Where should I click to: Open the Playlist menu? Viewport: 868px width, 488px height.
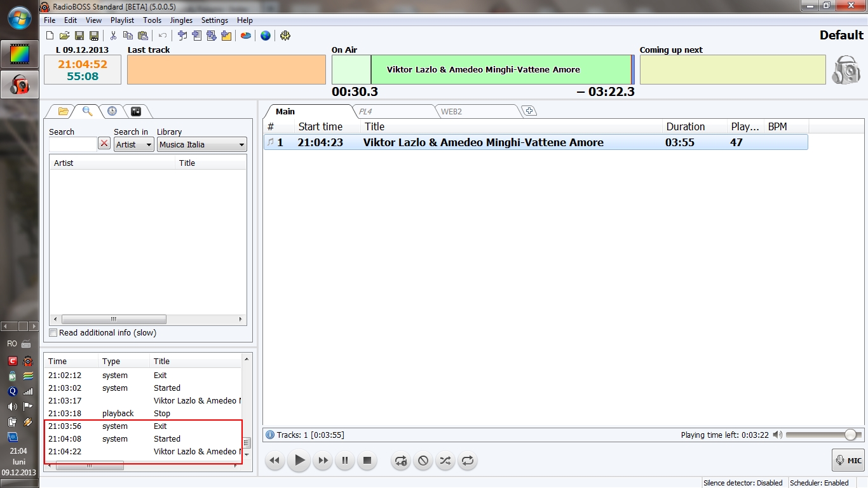(122, 20)
